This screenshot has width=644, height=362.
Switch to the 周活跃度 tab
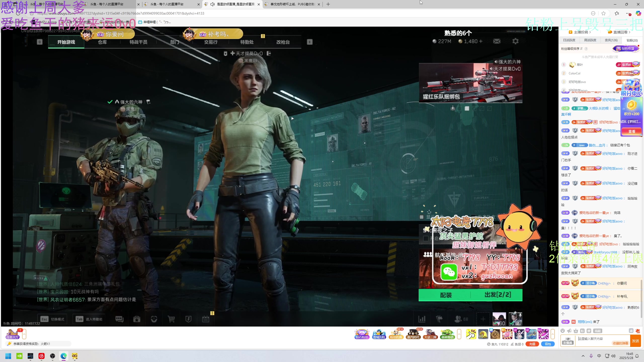590,40
